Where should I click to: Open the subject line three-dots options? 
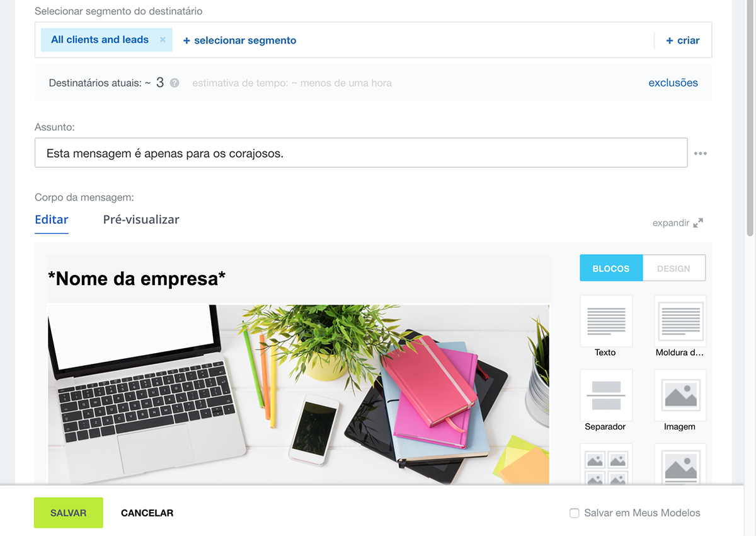click(701, 153)
